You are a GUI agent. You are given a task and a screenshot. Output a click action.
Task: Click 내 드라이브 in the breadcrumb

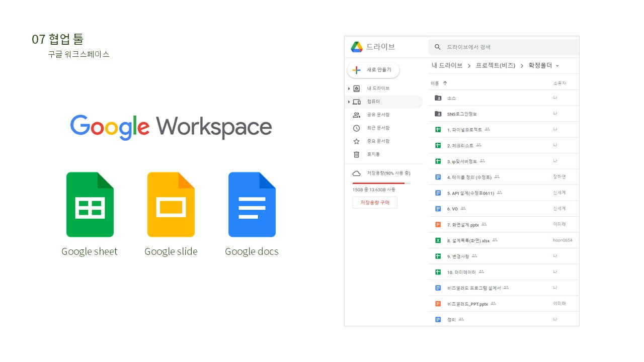447,65
